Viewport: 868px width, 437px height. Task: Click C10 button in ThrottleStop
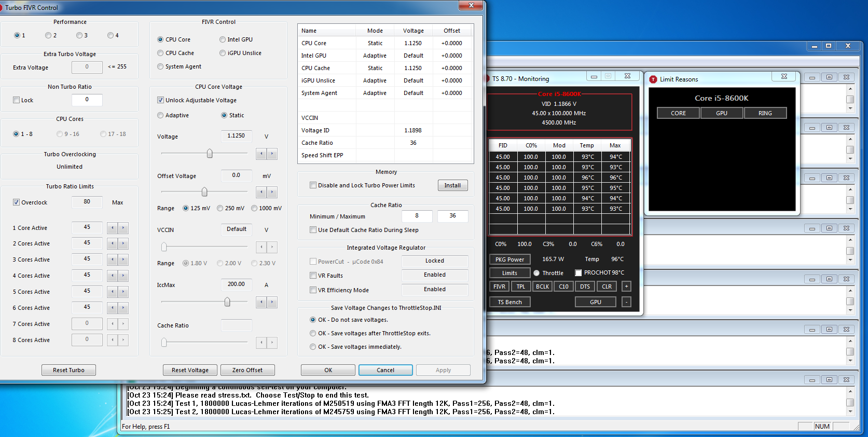pyautogui.click(x=563, y=286)
